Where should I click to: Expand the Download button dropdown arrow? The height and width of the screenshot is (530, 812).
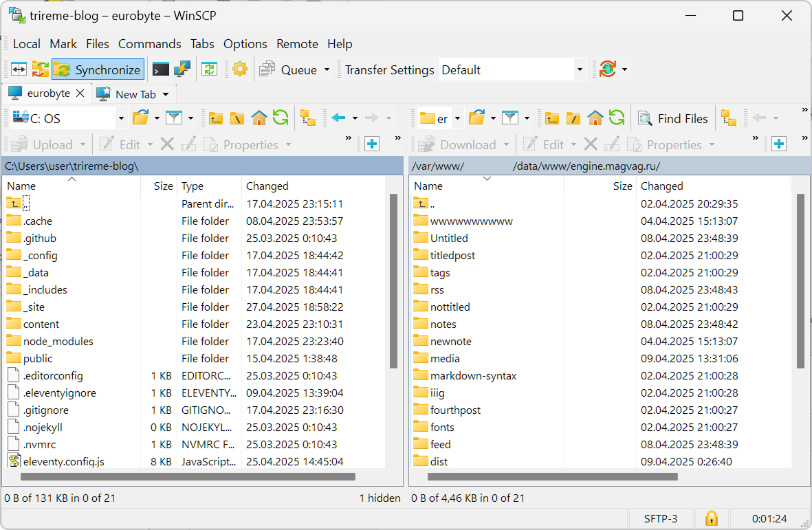[506, 144]
